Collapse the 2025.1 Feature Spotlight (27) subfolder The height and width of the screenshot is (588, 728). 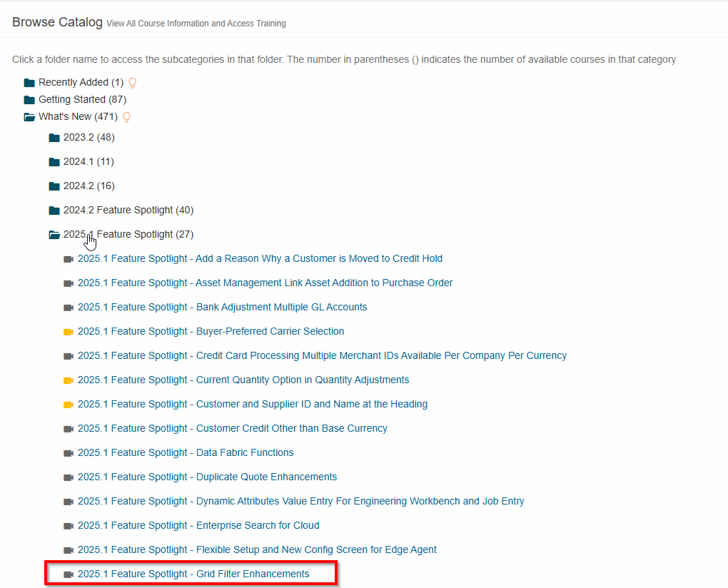(128, 234)
